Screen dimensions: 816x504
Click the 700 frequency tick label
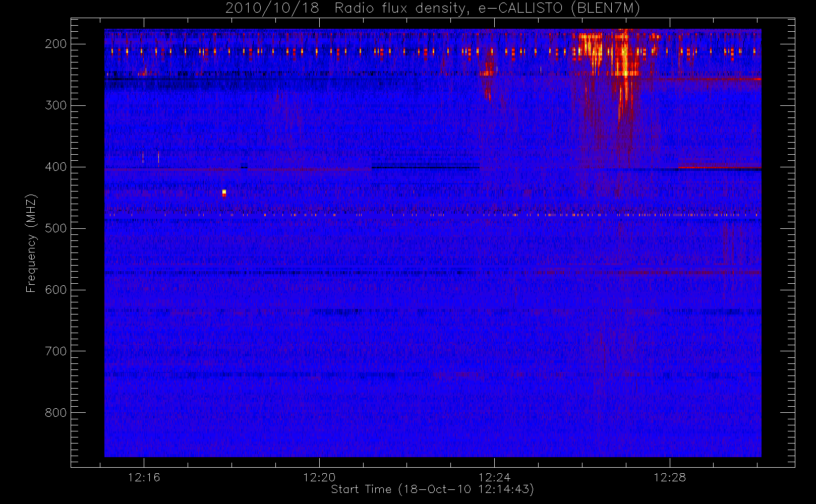tap(56, 351)
